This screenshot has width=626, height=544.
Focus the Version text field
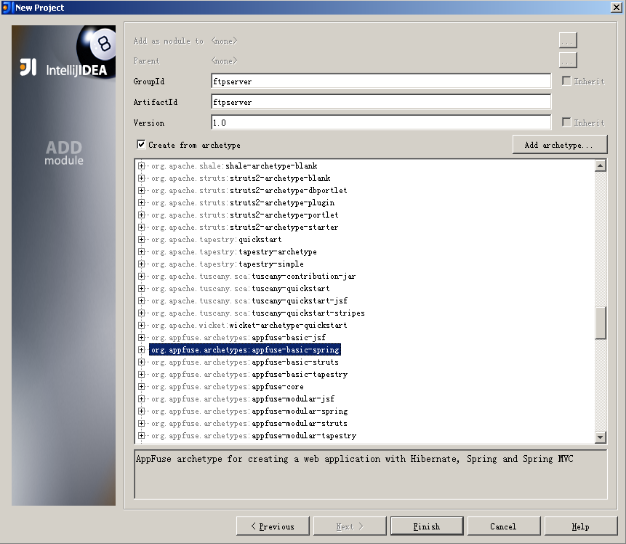[x=381, y=123]
